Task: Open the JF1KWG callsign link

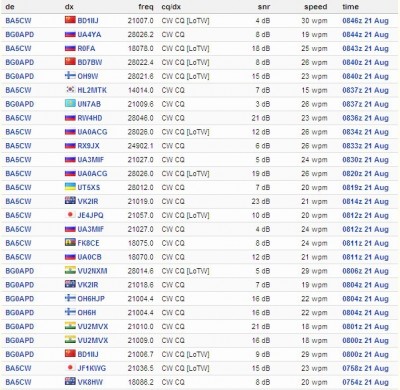Action: click(x=92, y=368)
